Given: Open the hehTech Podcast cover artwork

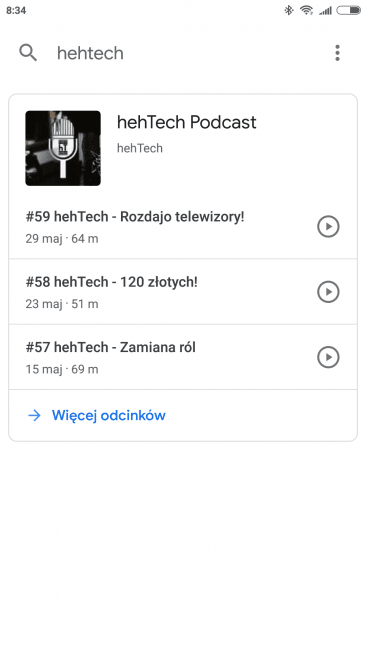Looking at the screenshot, I should 63,148.
